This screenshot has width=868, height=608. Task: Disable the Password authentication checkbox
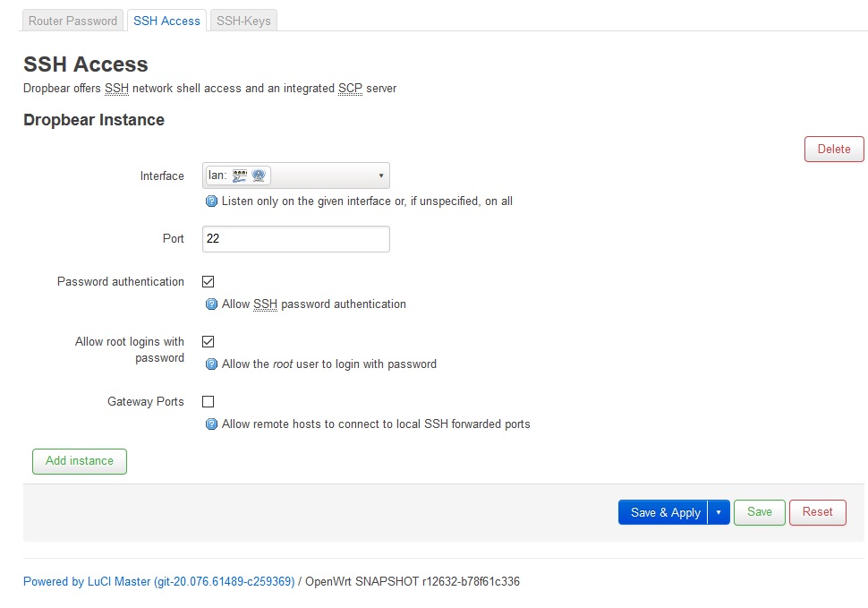click(208, 282)
